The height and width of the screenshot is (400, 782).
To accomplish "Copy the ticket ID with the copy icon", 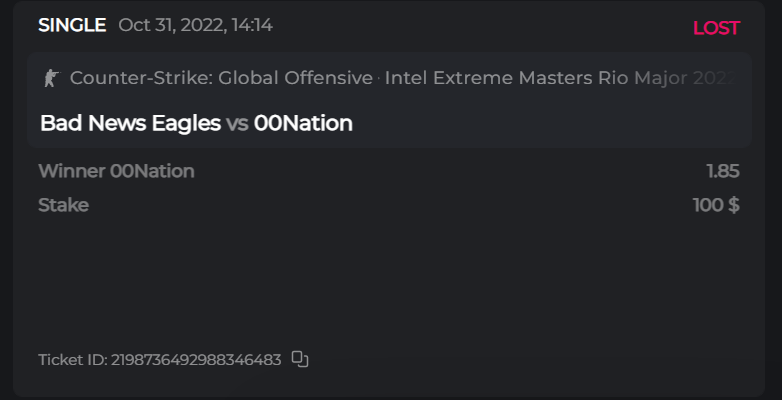I will click(300, 359).
